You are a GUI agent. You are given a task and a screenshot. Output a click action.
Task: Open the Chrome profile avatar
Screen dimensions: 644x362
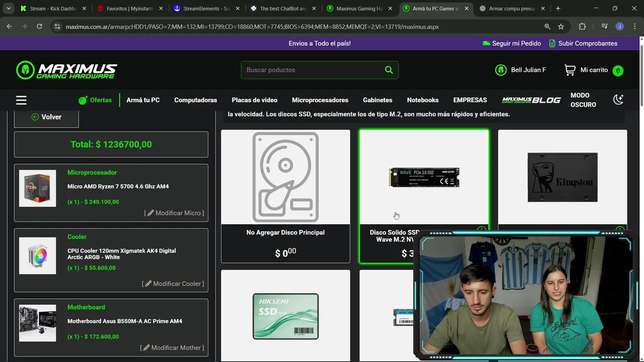620,27
